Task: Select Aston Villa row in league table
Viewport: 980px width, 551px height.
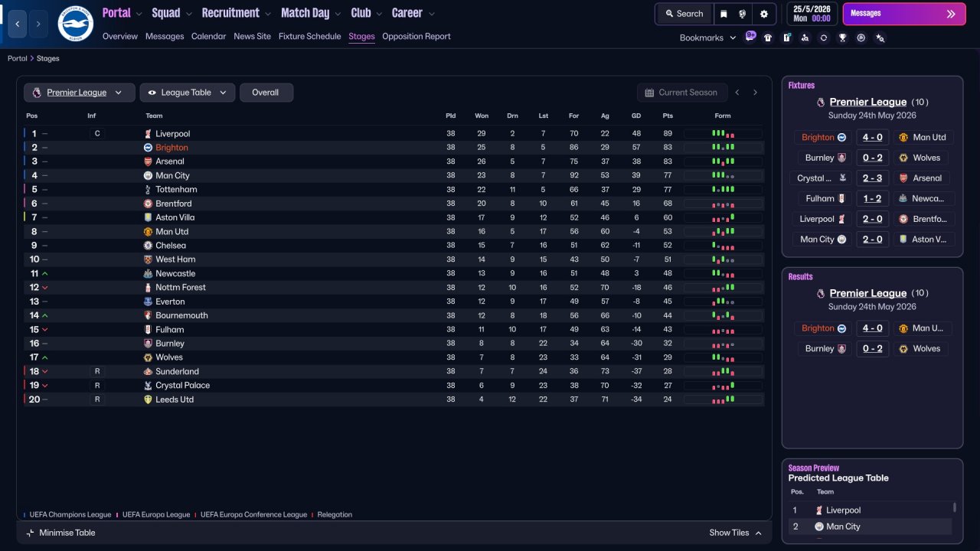Action: click(x=394, y=217)
